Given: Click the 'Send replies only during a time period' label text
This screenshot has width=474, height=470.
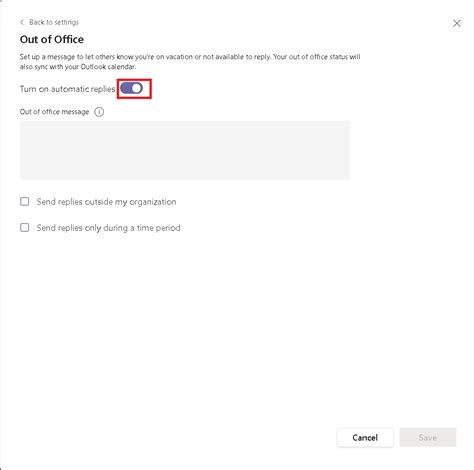Looking at the screenshot, I should pyautogui.click(x=108, y=228).
